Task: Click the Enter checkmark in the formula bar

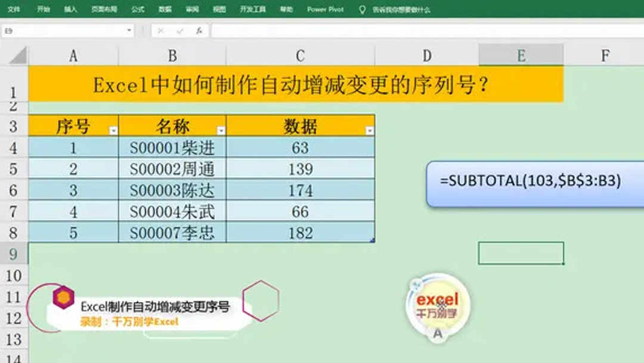Action: coord(181,29)
